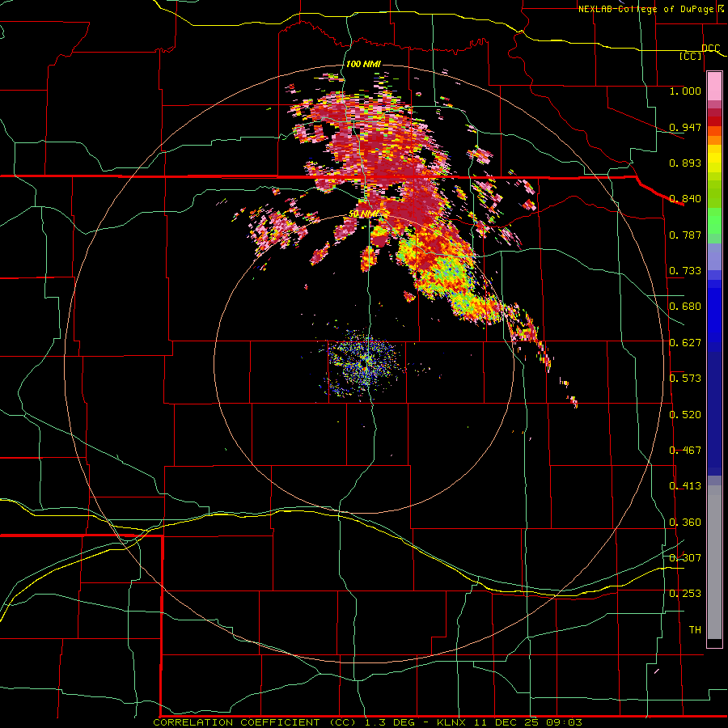Click the 0.947 color scale label
Image resolution: width=728 pixels, height=728 pixels.
point(685,127)
